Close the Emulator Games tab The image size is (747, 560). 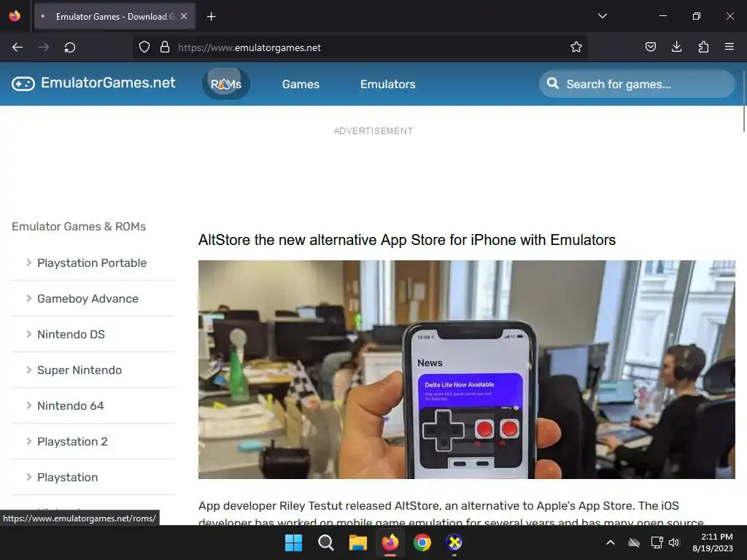[184, 16]
